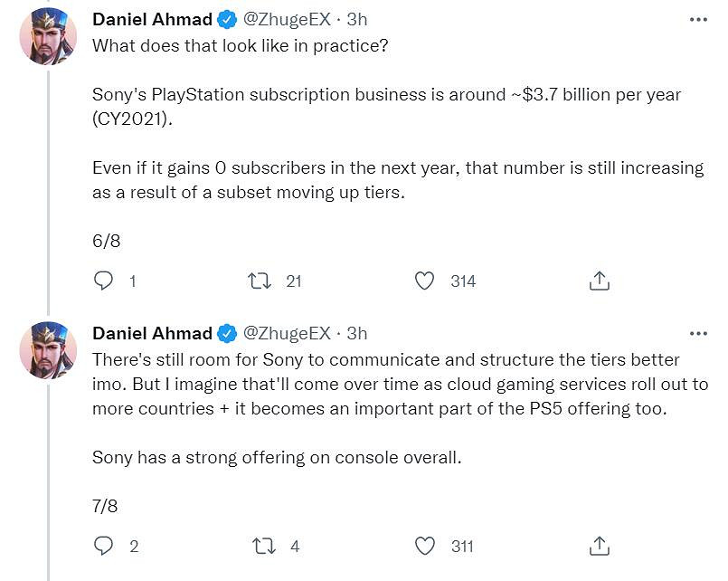Image resolution: width=728 pixels, height=581 pixels.
Task: Open the second tweet's 3h timestamp
Action: (x=357, y=333)
